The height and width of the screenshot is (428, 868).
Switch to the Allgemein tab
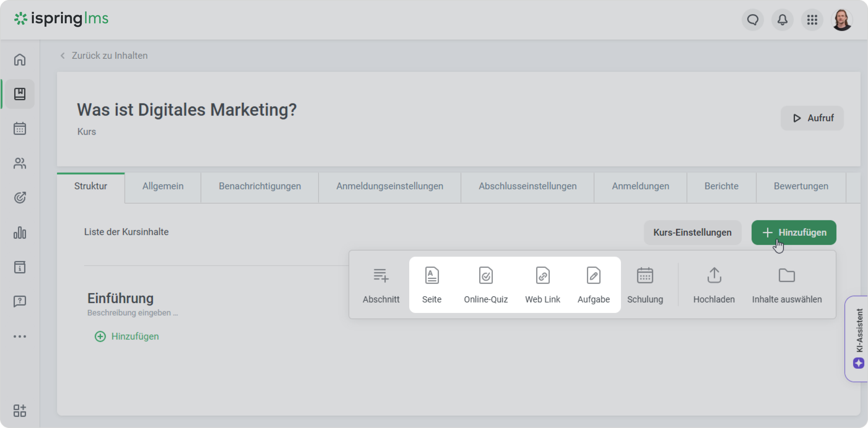pyautogui.click(x=163, y=186)
